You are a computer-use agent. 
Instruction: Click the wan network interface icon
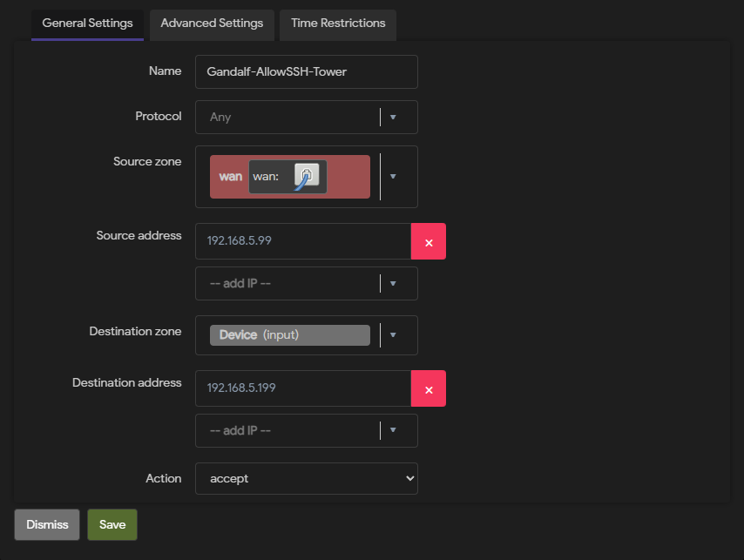click(307, 177)
